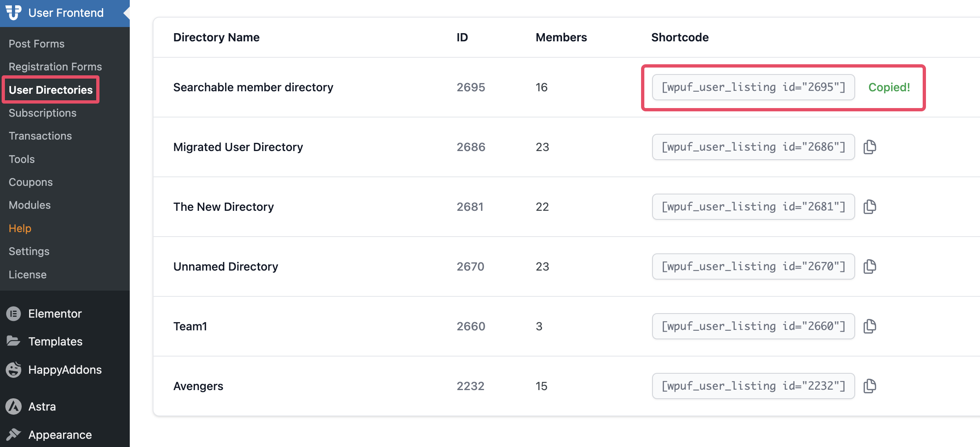Click the Elementor icon in sidebar

pyautogui.click(x=14, y=314)
